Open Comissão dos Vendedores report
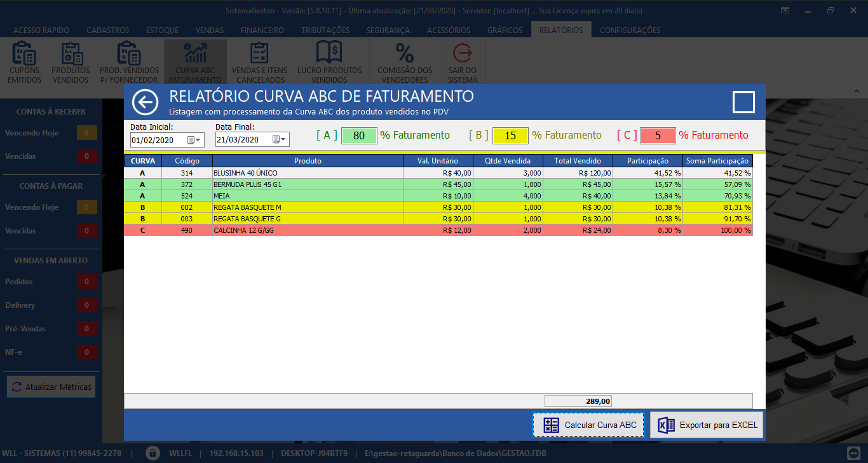The image size is (868, 463). [405, 62]
